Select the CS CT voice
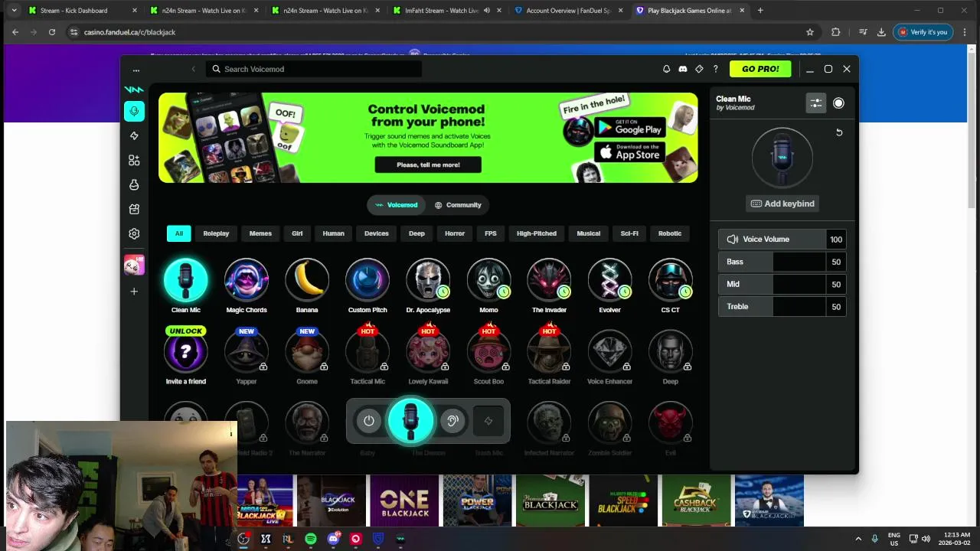Image resolution: width=980 pixels, height=551 pixels. [670, 280]
